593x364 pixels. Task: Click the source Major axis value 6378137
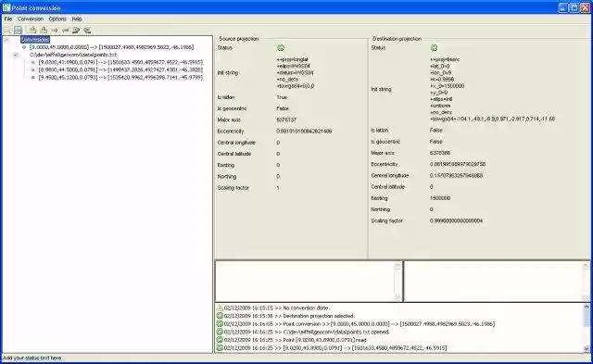[286, 119]
